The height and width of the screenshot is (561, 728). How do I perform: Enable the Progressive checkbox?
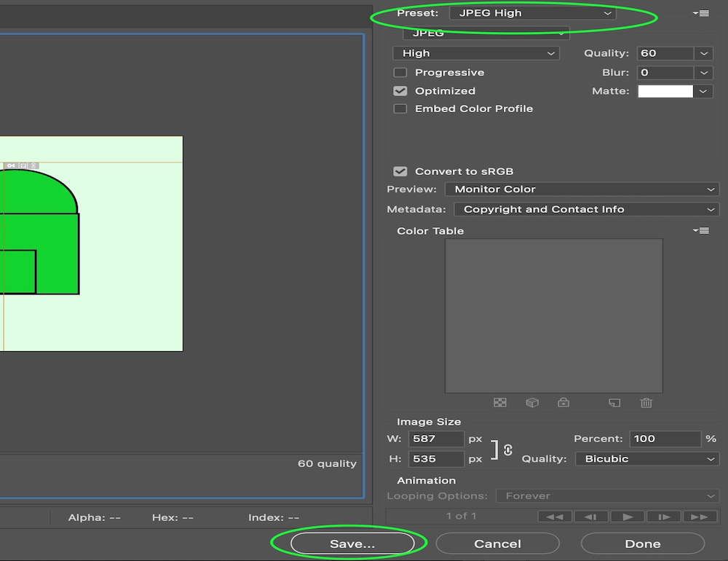coord(400,73)
